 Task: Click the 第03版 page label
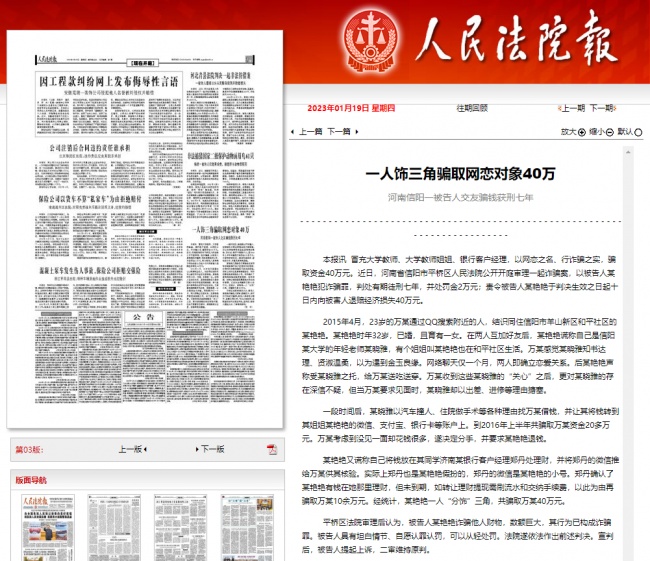29,449
